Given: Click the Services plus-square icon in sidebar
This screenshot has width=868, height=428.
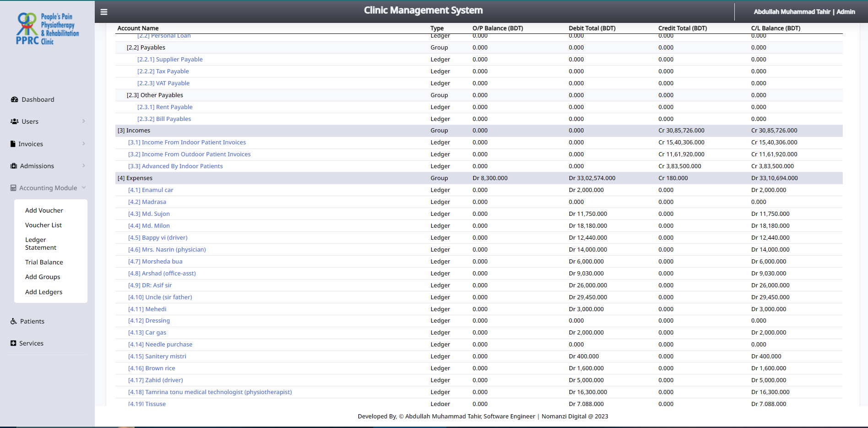Looking at the screenshot, I should click(x=13, y=343).
